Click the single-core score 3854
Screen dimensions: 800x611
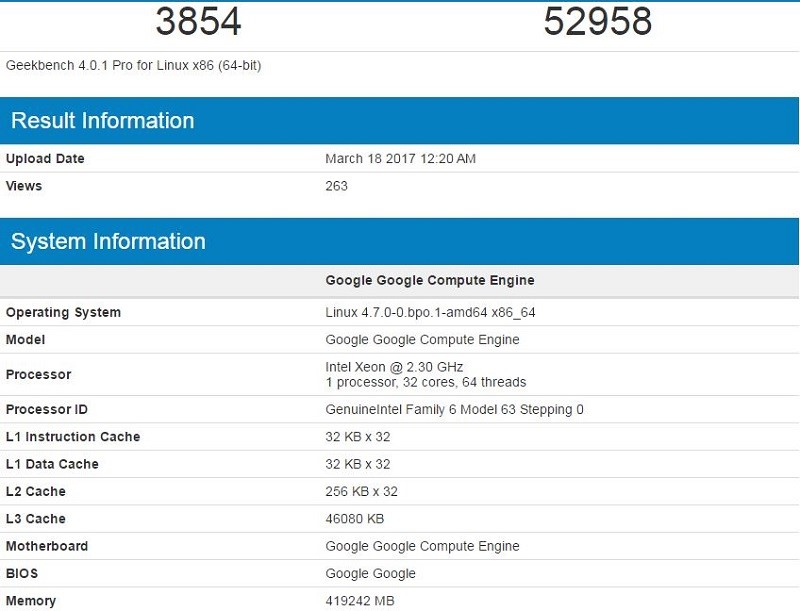pyautogui.click(x=198, y=21)
